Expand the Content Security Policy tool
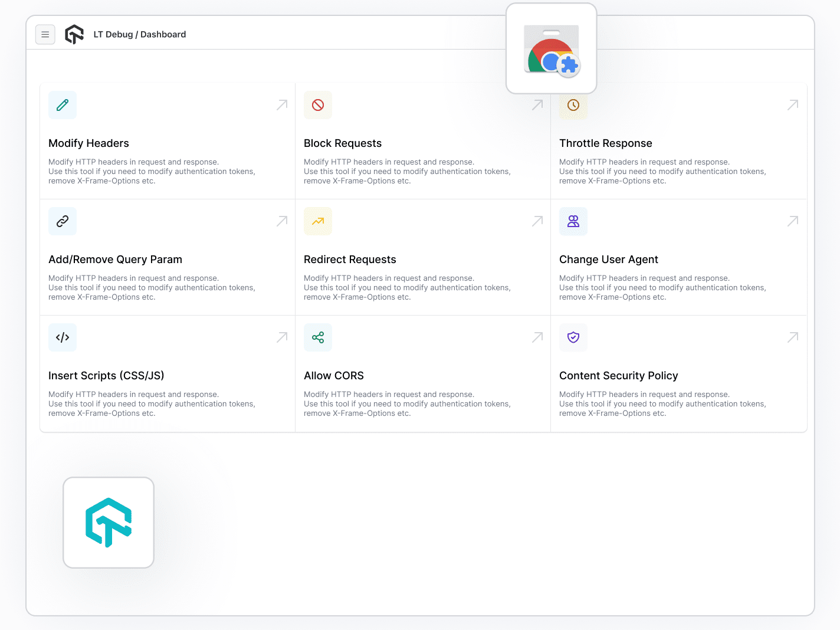The width and height of the screenshot is (840, 630). (793, 337)
